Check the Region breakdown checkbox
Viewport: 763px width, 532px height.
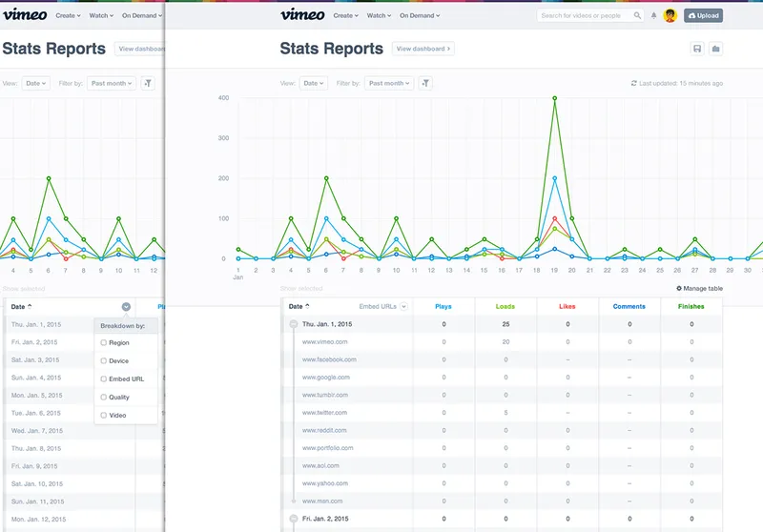coord(104,342)
